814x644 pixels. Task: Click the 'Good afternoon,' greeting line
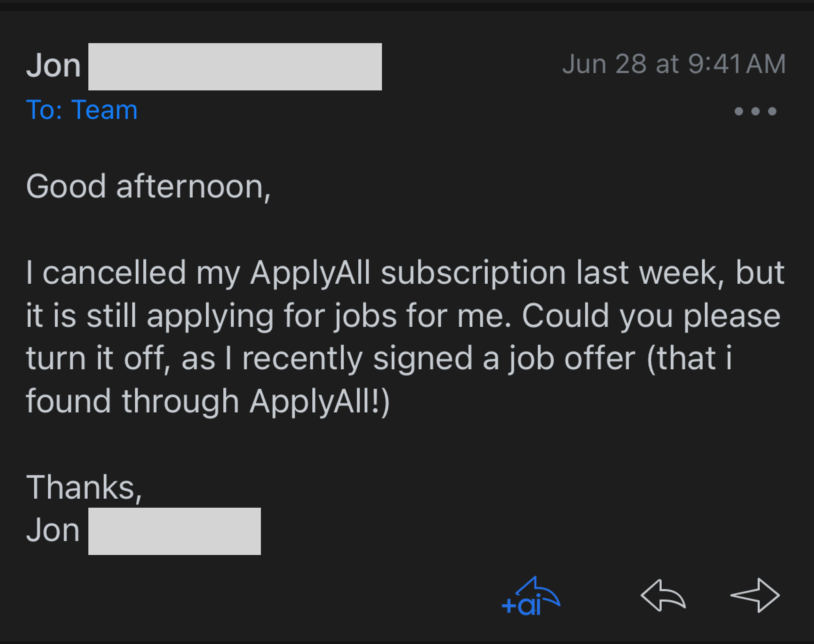[149, 187]
